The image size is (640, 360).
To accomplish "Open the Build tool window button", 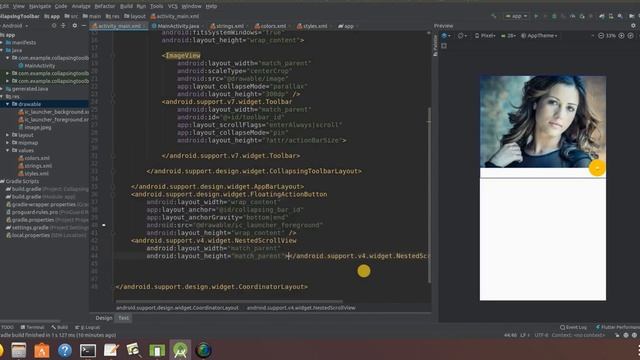I will tap(60, 327).
